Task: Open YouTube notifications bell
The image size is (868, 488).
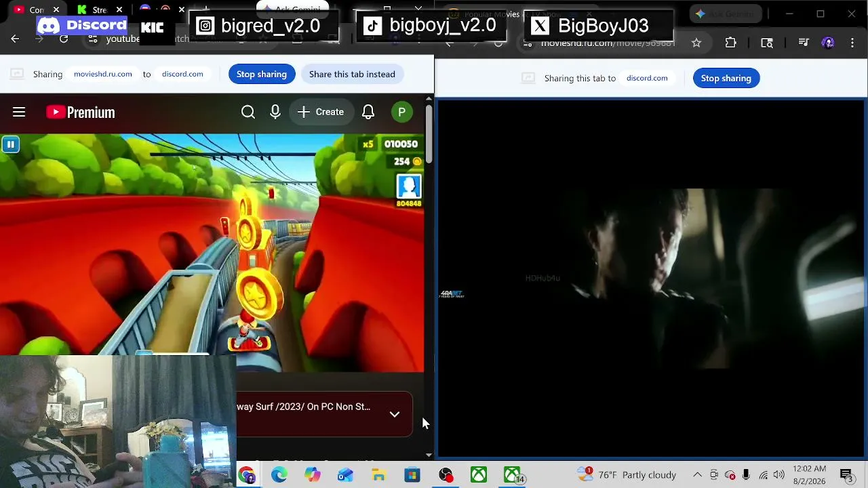Action: (368, 112)
